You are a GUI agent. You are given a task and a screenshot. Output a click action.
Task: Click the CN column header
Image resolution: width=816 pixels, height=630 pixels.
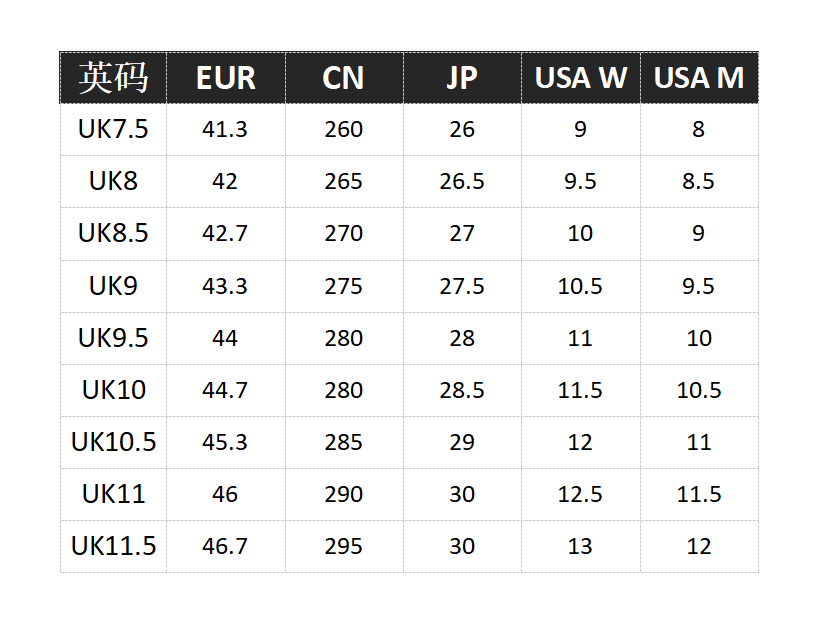pyautogui.click(x=344, y=78)
